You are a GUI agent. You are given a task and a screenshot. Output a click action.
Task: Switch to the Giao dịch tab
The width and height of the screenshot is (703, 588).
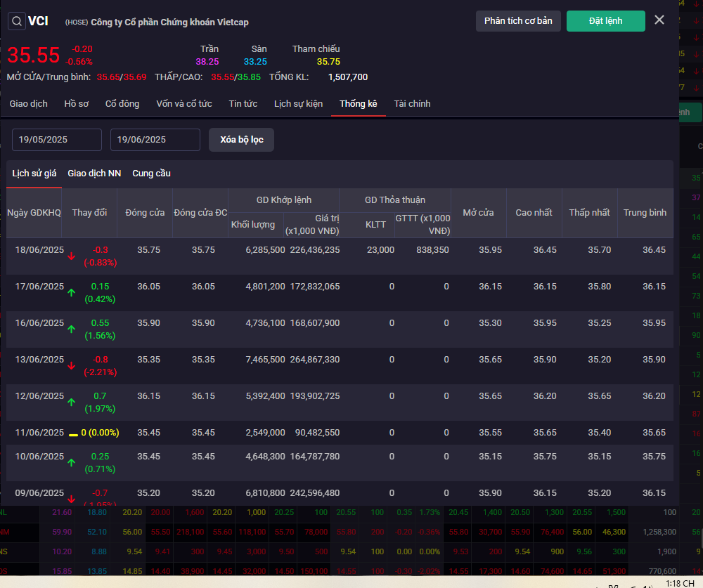(x=28, y=103)
